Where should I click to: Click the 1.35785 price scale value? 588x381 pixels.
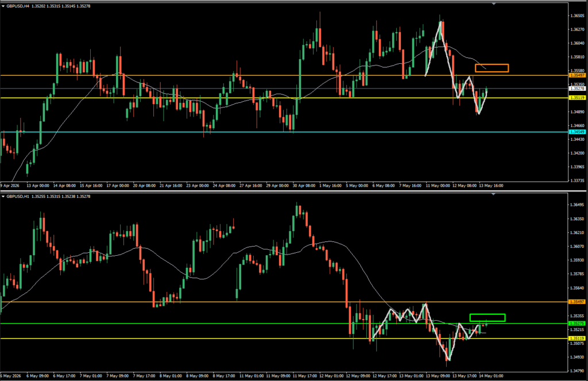click(x=578, y=274)
